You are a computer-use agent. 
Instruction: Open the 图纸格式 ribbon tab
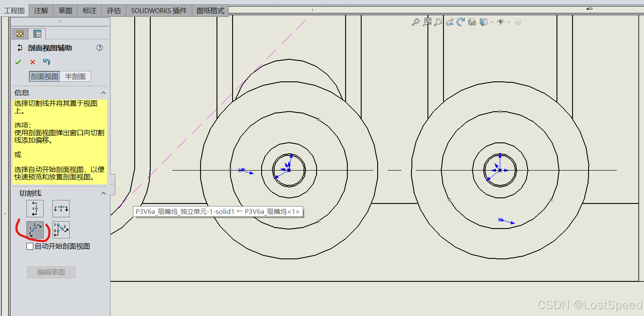pos(210,10)
